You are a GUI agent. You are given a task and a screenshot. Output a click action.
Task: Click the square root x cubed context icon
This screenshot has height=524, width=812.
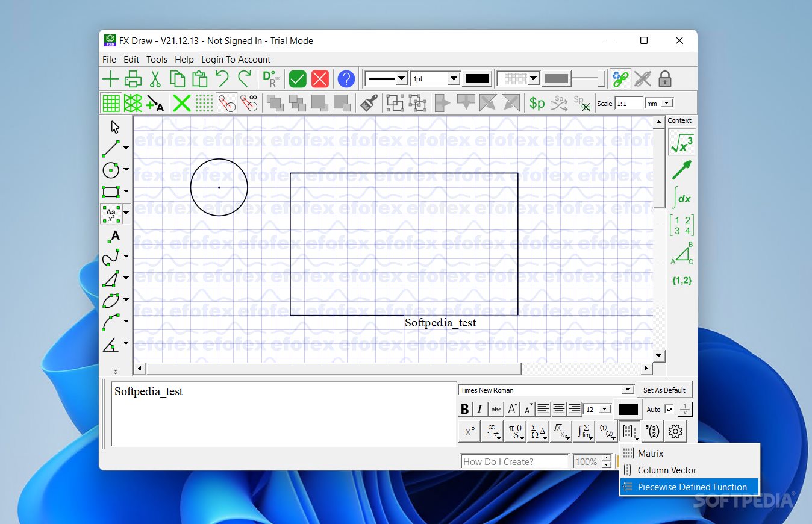pos(681,143)
